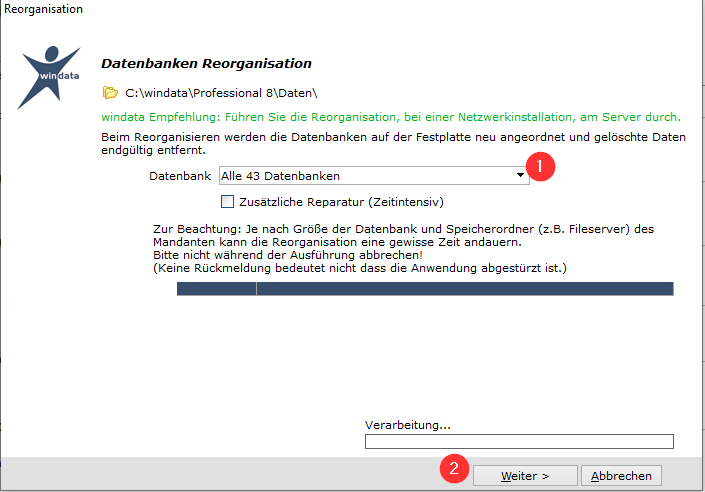This screenshot has width=705, height=492.
Task: Click the windata star logo
Action: [x=49, y=77]
